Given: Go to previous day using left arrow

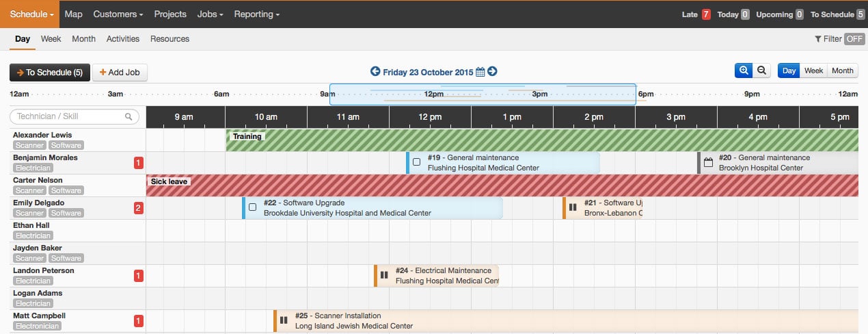Looking at the screenshot, I should 375,71.
